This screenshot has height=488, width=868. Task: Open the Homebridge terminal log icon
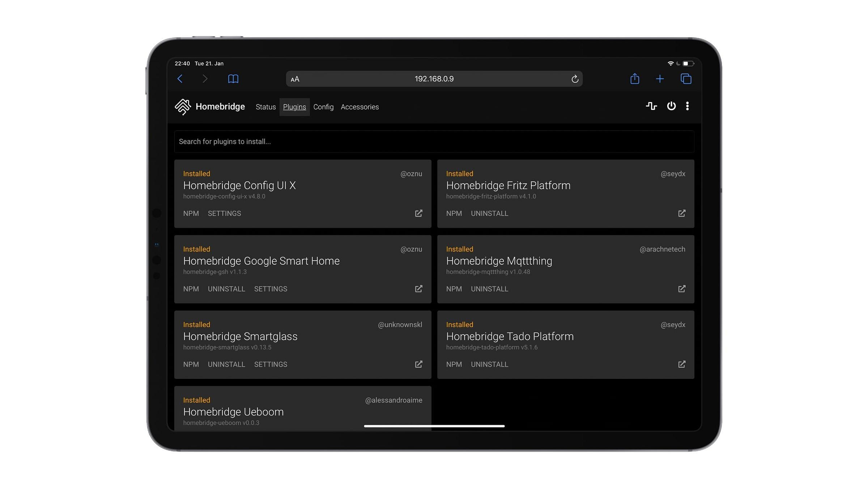tap(651, 106)
